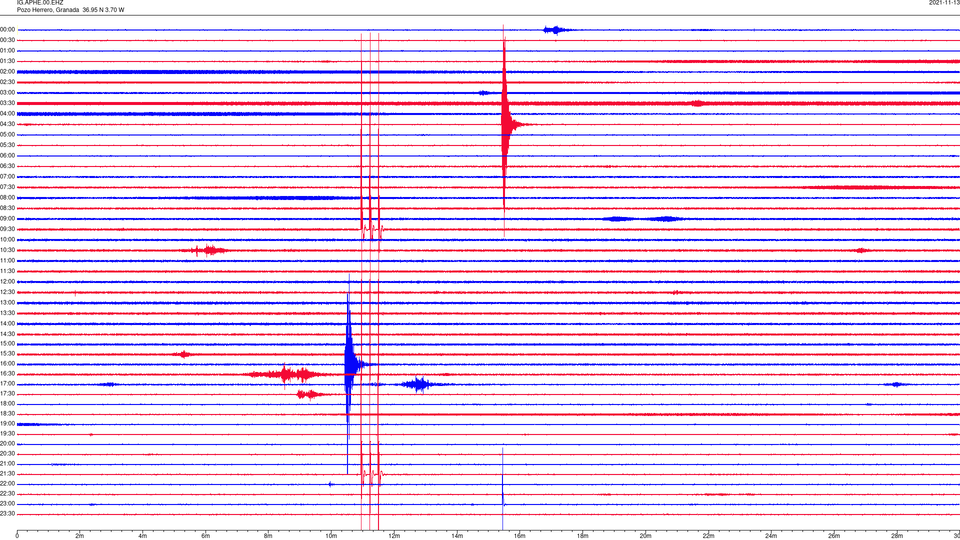
Task: Click the 0 minute axis tick label
Action: pyautogui.click(x=17, y=536)
